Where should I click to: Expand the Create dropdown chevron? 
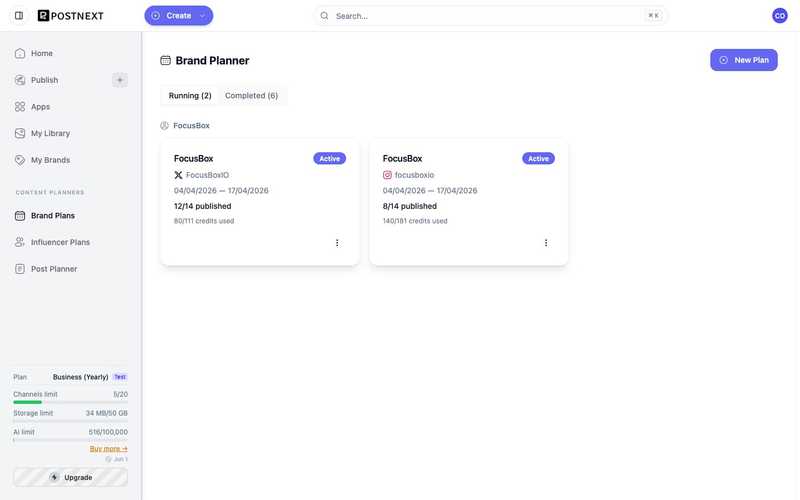202,16
